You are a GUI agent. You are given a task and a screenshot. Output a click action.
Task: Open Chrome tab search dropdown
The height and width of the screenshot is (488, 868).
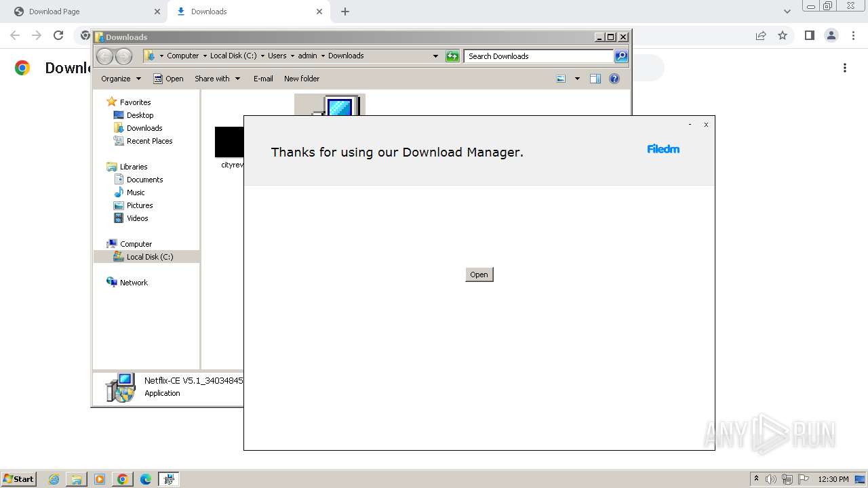click(787, 12)
